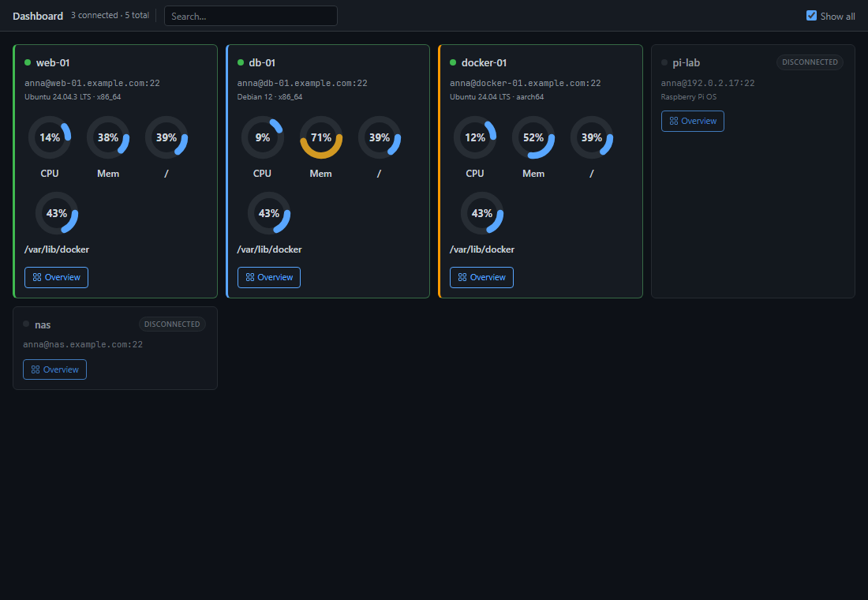Click pi-lab gray status dot
Image resolution: width=868 pixels, height=600 pixels.
pos(664,62)
